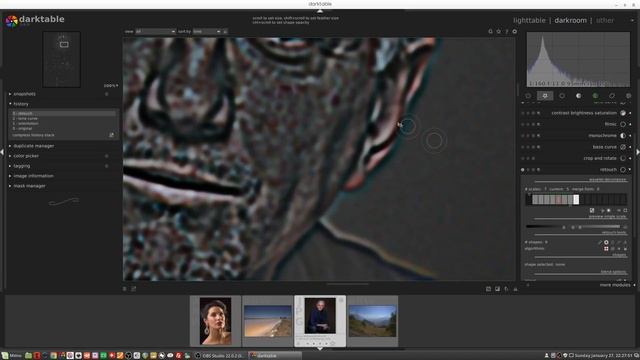Open the view filter dropdown
Image resolution: width=640 pixels, height=360 pixels.
[156, 31]
